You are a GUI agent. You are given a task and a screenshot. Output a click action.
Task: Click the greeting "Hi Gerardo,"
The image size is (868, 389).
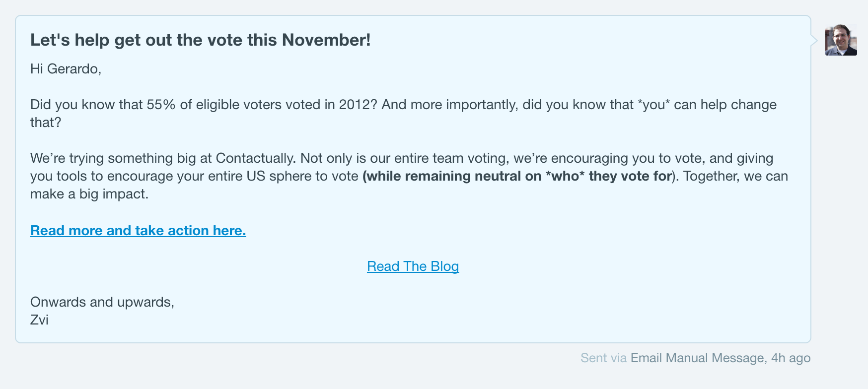pos(67,68)
